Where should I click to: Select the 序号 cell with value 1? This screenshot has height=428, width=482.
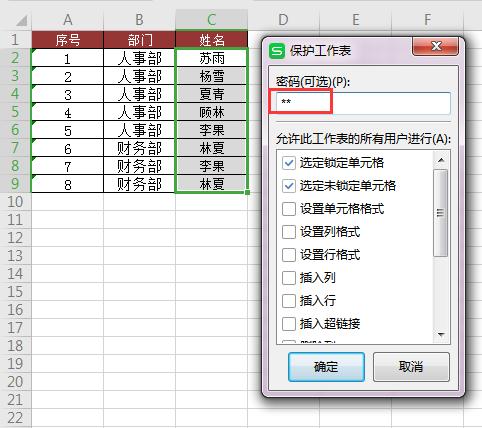(x=67, y=58)
